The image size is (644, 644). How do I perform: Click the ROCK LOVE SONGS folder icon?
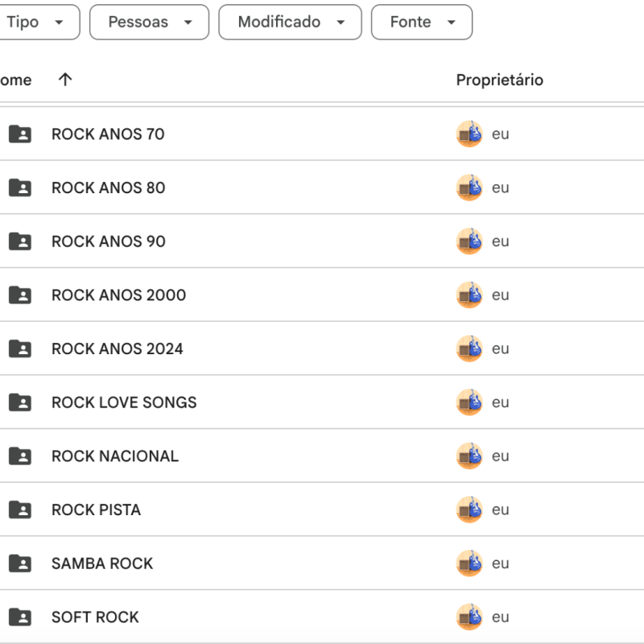20,402
